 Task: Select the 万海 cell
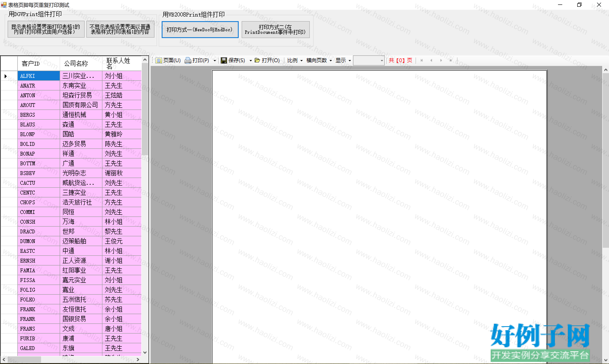point(81,222)
